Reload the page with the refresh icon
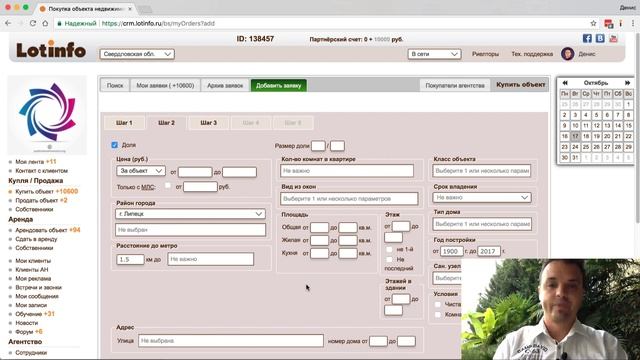This screenshot has width=640, height=360. coord(33,23)
